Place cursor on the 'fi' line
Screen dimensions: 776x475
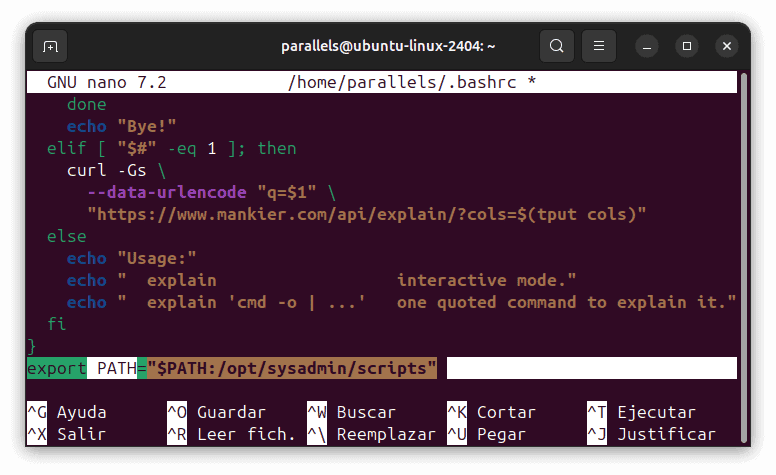coord(56,324)
